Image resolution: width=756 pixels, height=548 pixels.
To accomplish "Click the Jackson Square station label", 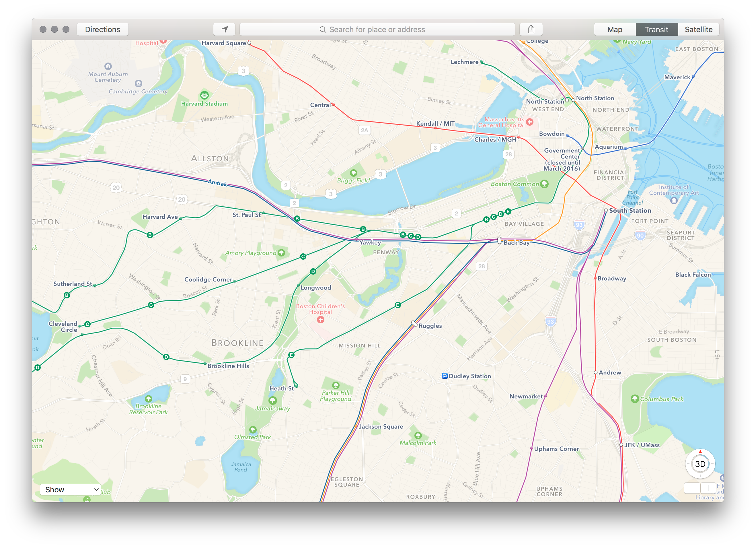I will pyautogui.click(x=381, y=427).
